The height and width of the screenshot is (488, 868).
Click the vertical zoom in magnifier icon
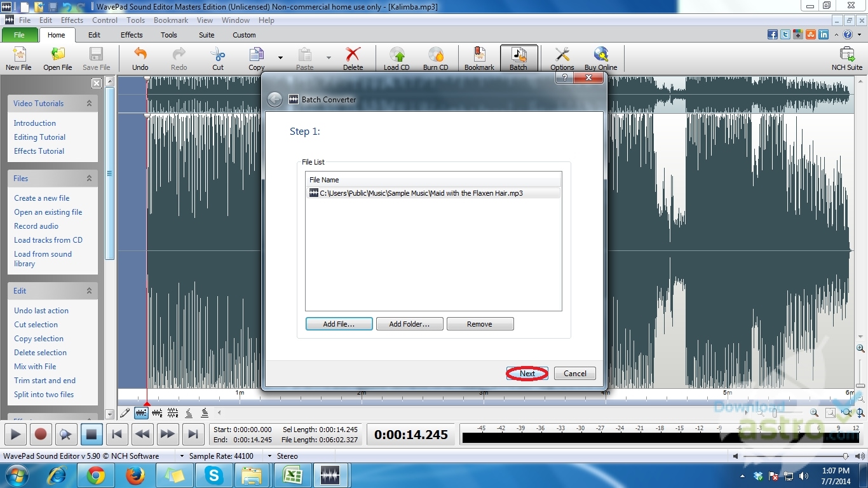click(x=860, y=348)
